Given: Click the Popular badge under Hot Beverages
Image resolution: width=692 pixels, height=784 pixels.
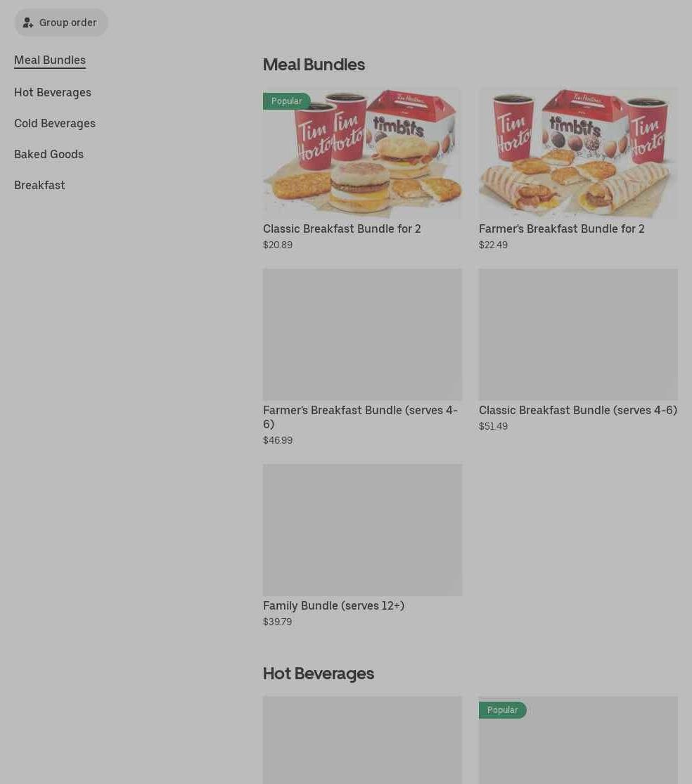Looking at the screenshot, I should point(503,710).
